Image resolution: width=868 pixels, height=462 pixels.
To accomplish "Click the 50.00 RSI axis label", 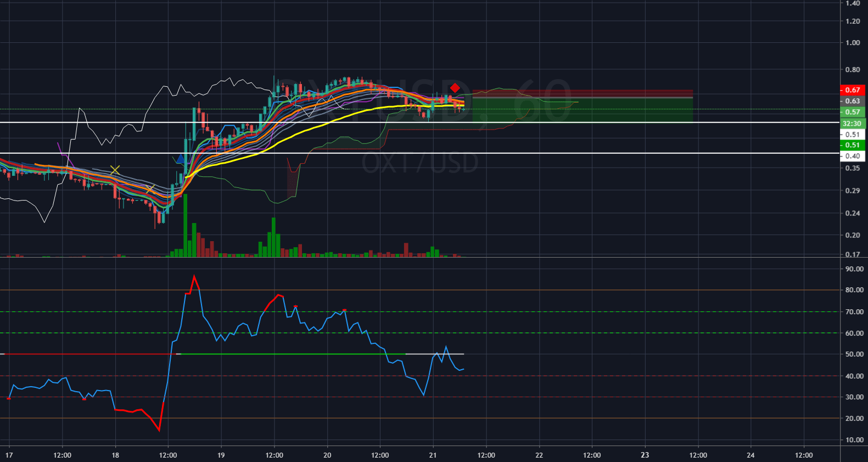I will click(854, 354).
